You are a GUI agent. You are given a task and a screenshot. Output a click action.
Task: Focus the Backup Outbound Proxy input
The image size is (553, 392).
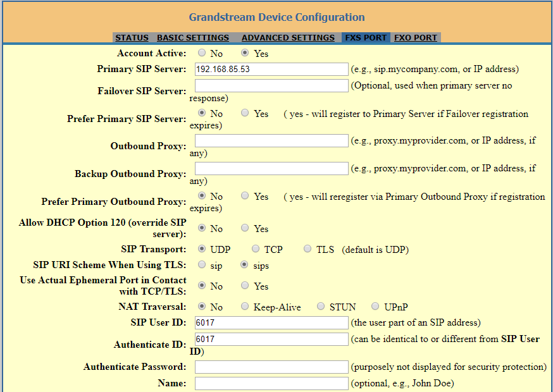tap(271, 169)
